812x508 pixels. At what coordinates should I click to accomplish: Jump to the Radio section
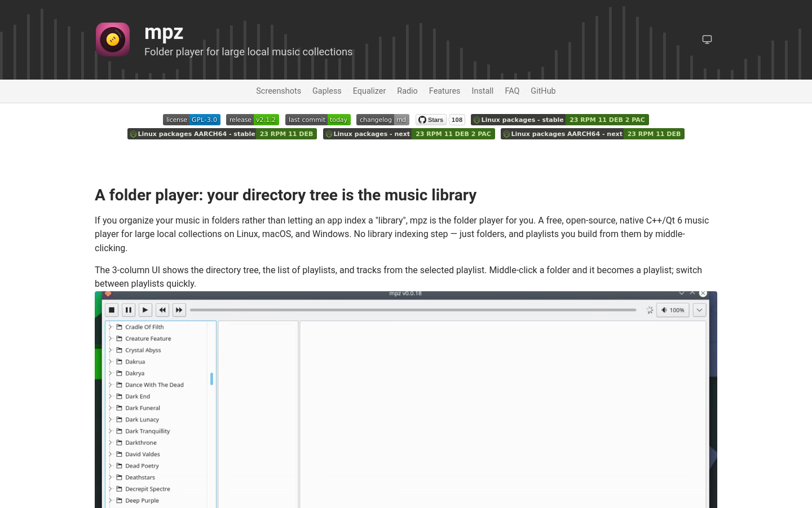click(407, 91)
